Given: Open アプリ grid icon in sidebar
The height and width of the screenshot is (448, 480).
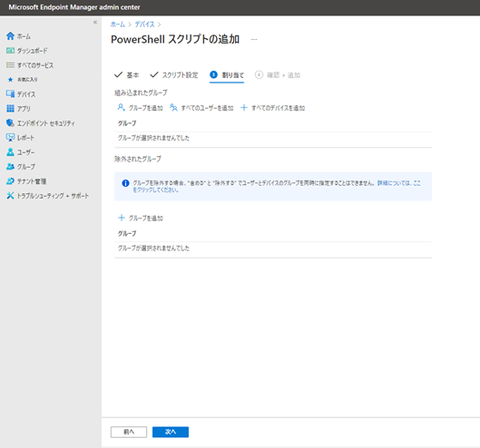Looking at the screenshot, I should click(10, 108).
